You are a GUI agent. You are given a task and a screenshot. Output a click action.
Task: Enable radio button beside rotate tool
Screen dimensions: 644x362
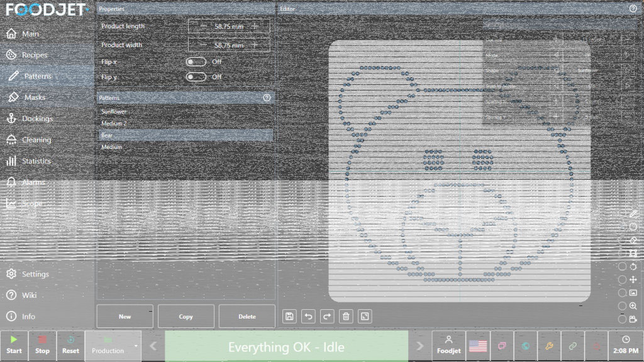pyautogui.click(x=622, y=266)
